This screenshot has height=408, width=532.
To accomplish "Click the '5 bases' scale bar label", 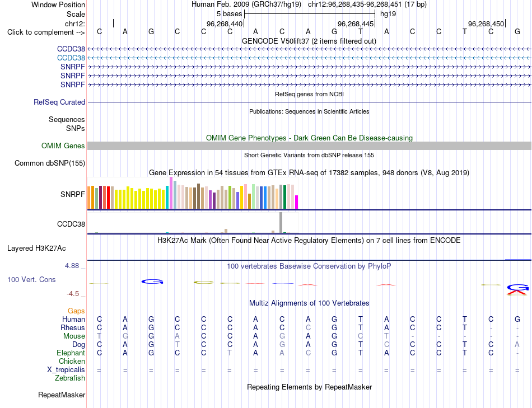I will (230, 14).
